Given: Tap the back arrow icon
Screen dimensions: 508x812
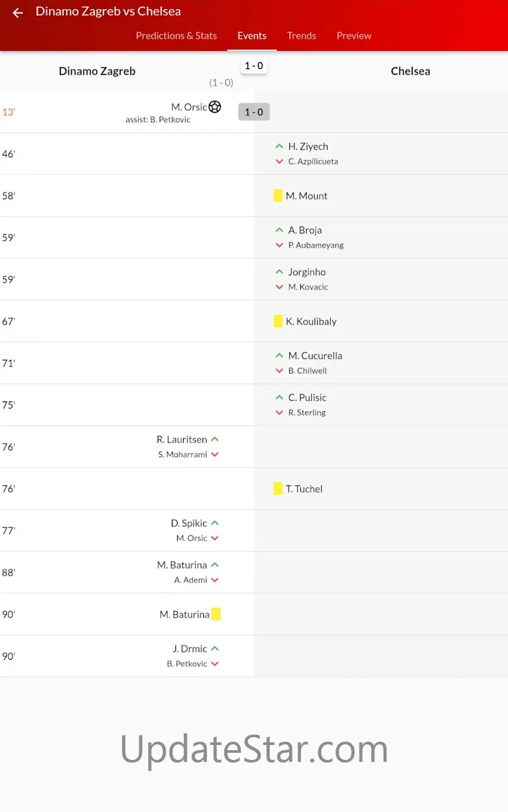Looking at the screenshot, I should 18,12.
